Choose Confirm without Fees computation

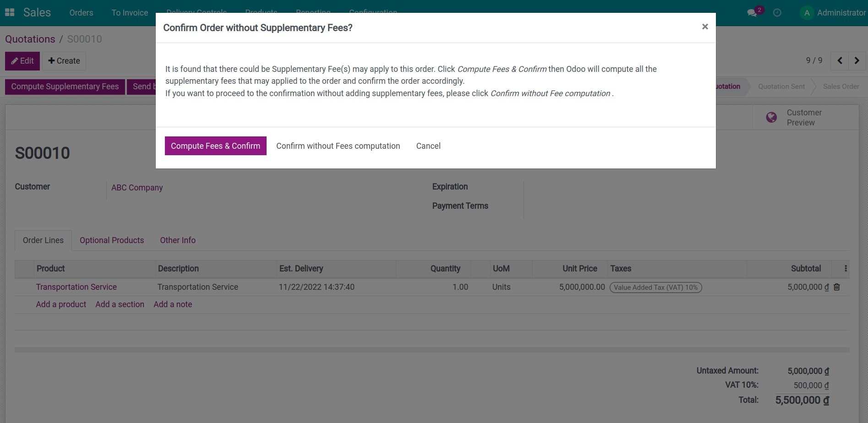coord(338,146)
